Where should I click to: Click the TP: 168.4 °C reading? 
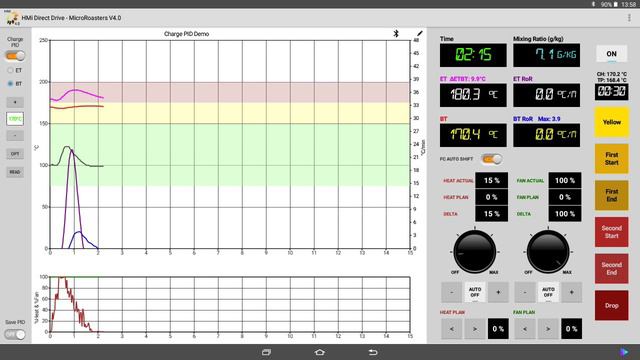point(611,80)
